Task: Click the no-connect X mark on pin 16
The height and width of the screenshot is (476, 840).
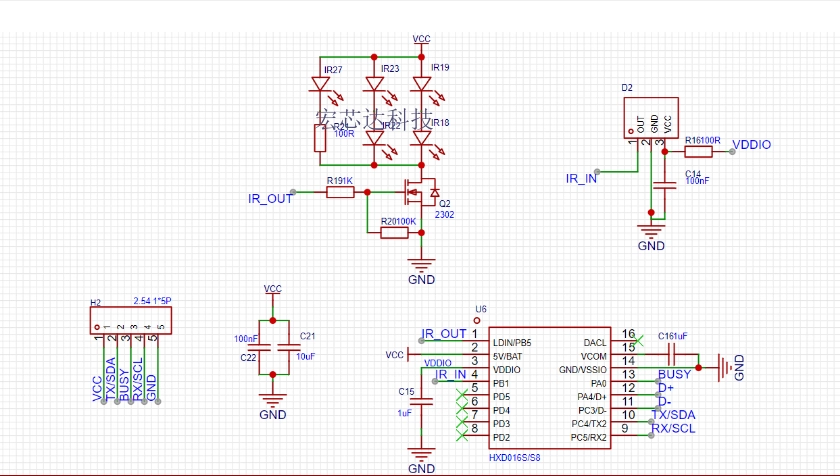Action: point(639,340)
